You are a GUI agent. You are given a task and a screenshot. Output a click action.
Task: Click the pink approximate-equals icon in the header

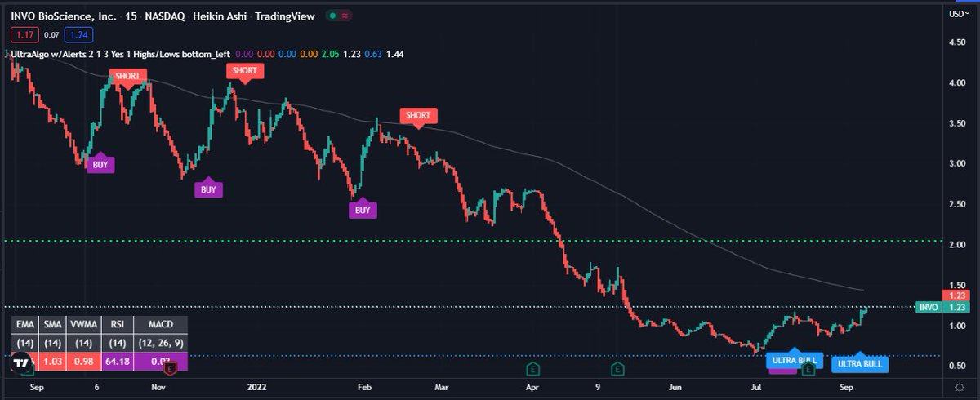tap(345, 16)
